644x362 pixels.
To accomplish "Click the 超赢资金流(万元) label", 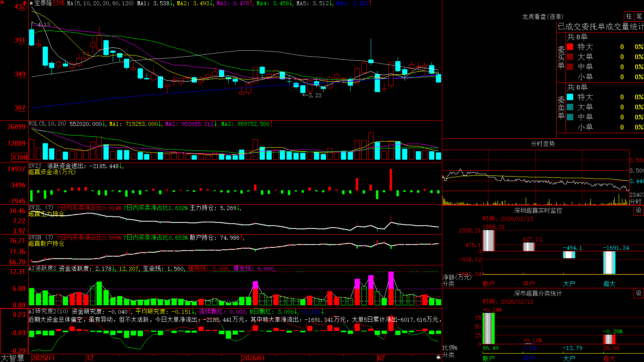I will pos(52,172).
